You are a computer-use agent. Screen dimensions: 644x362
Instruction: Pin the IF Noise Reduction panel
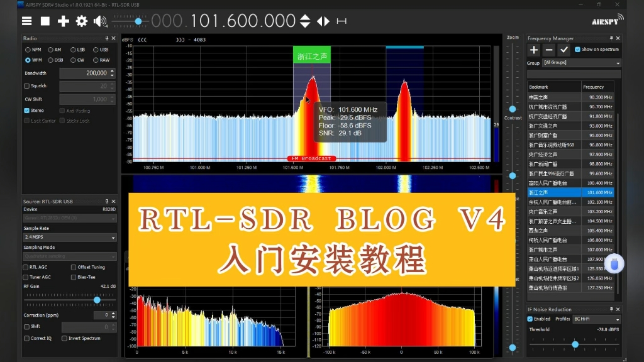(611, 309)
